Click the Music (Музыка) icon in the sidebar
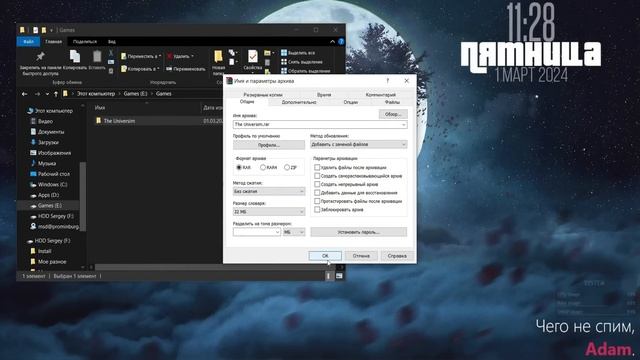The width and height of the screenshot is (640, 360). pyautogui.click(x=33, y=163)
